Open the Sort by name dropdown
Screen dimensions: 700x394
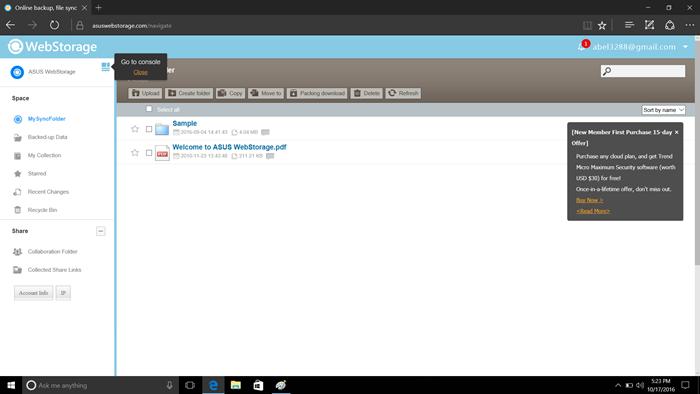pos(663,110)
